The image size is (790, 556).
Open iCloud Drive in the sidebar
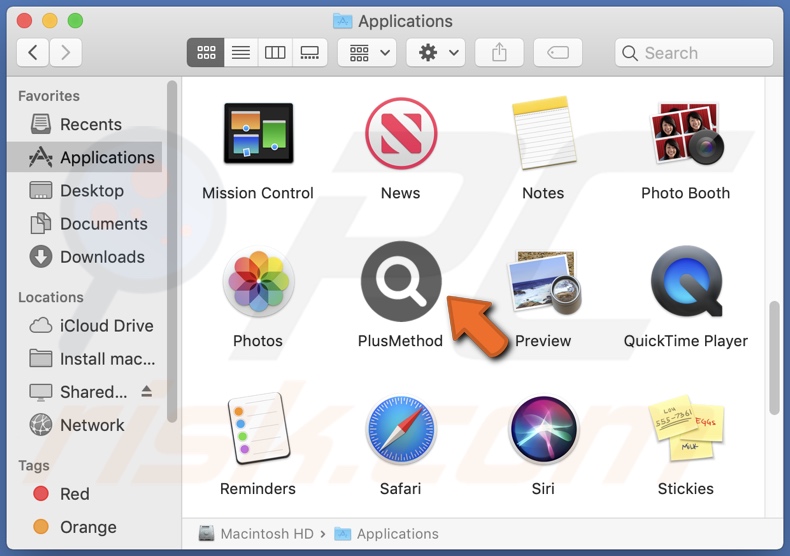coord(84,326)
